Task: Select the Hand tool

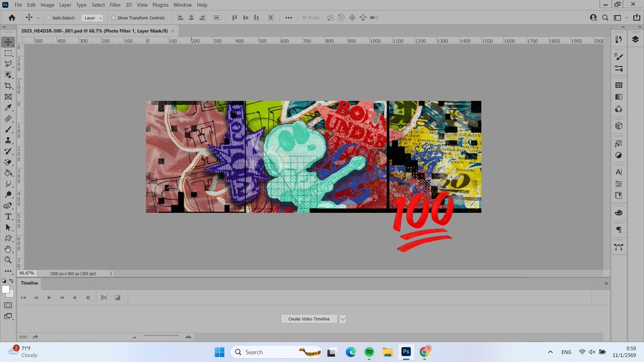Action: (x=8, y=249)
